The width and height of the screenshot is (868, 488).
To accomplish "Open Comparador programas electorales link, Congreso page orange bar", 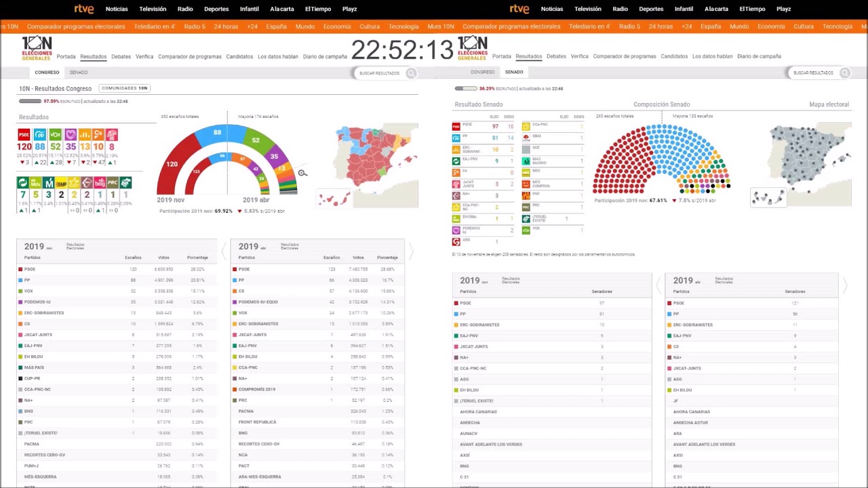I will (x=76, y=26).
